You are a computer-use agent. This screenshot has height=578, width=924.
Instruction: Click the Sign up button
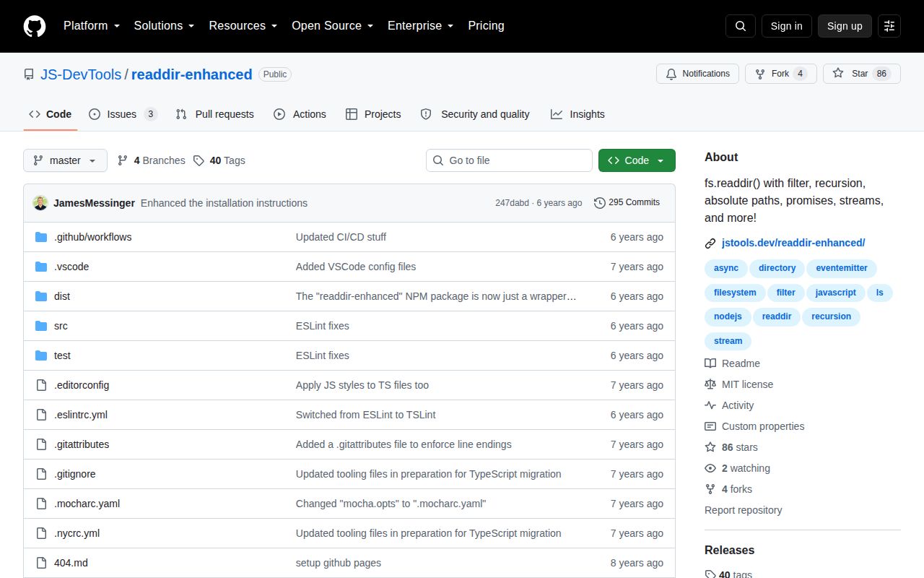pos(845,26)
